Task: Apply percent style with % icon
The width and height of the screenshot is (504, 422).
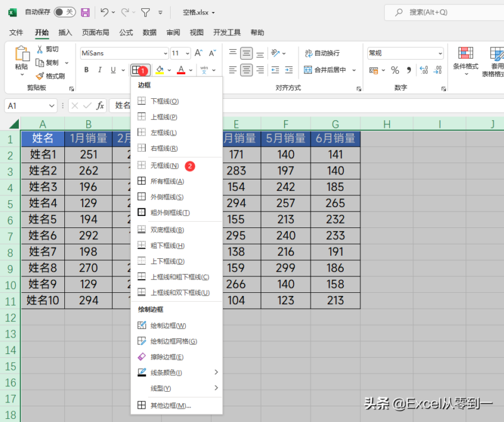Action: (394, 70)
